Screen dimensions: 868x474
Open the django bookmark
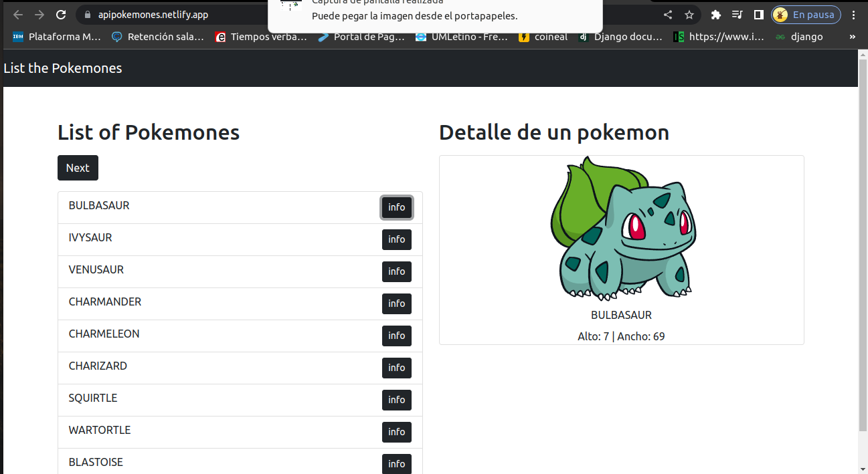(x=799, y=37)
